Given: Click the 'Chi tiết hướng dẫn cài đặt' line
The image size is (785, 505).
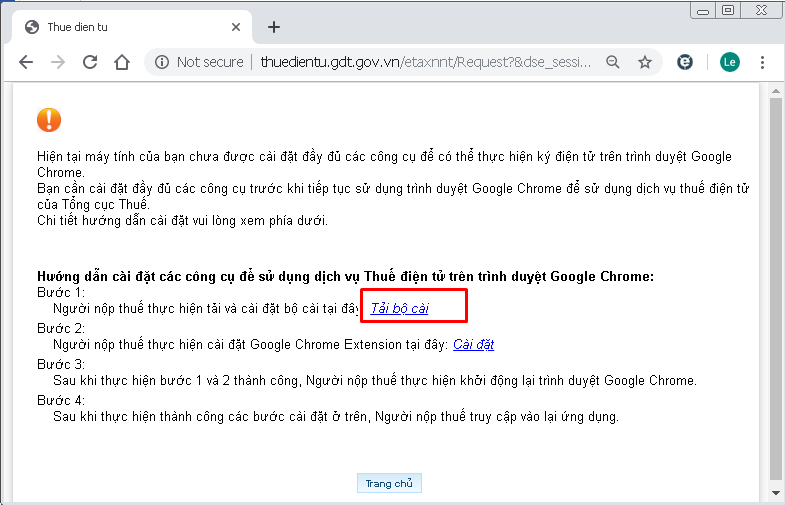Looking at the screenshot, I should pyautogui.click(x=182, y=221).
